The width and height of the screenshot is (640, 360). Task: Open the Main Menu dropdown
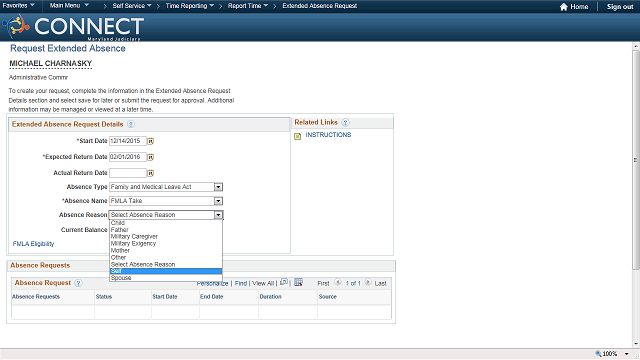point(69,5)
